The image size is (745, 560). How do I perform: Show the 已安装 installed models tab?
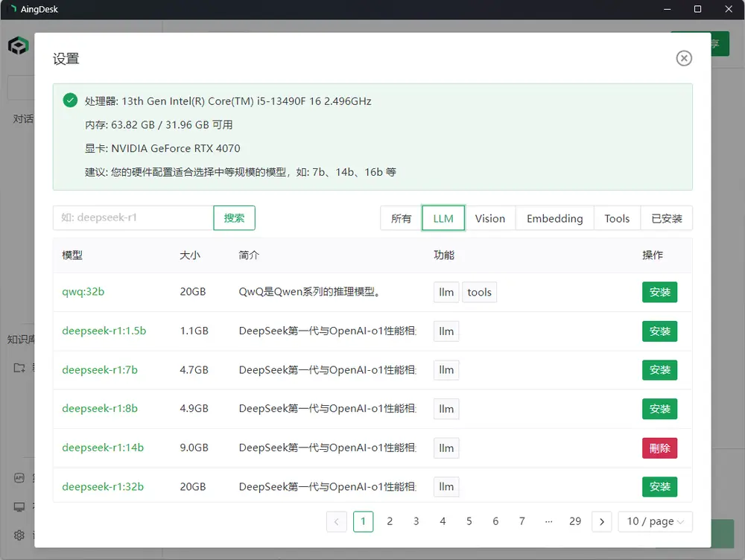pos(667,218)
